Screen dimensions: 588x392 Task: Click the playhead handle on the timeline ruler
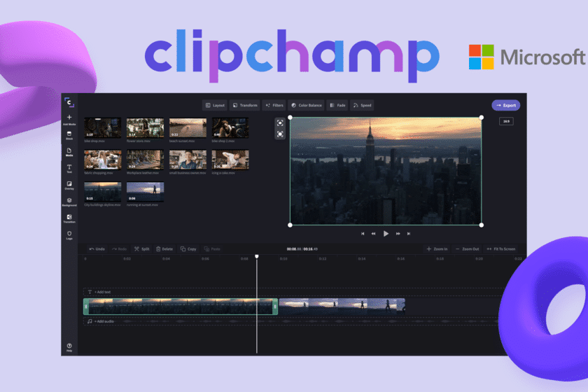tap(257, 257)
